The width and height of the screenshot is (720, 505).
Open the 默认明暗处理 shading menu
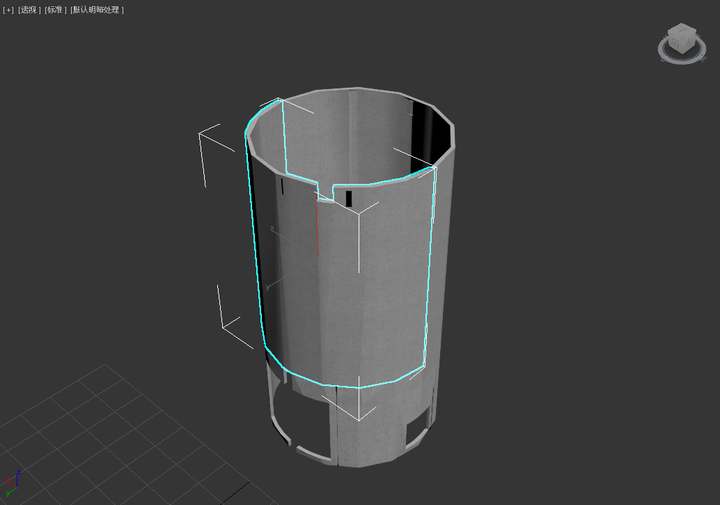click(x=97, y=10)
